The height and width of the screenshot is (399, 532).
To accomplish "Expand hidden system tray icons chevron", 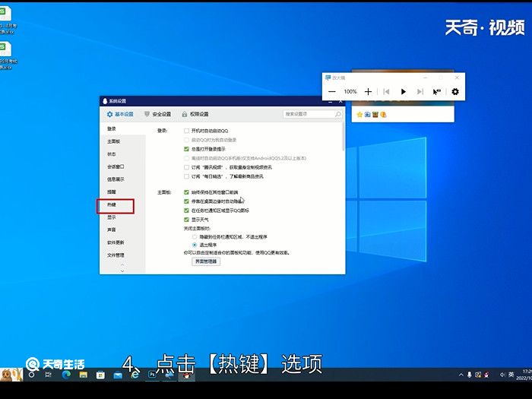I will [x=461, y=375].
